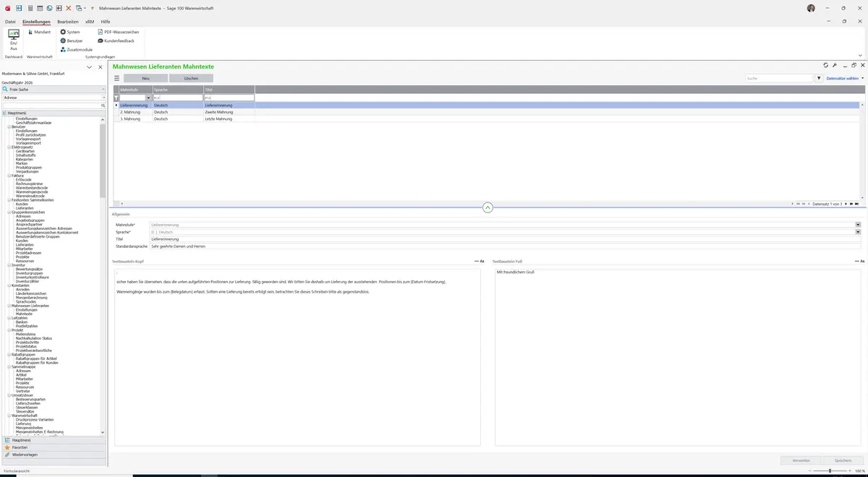Open the Datensätze wählen dropdown
Image resolution: width=868 pixels, height=477 pixels.
(x=845, y=78)
